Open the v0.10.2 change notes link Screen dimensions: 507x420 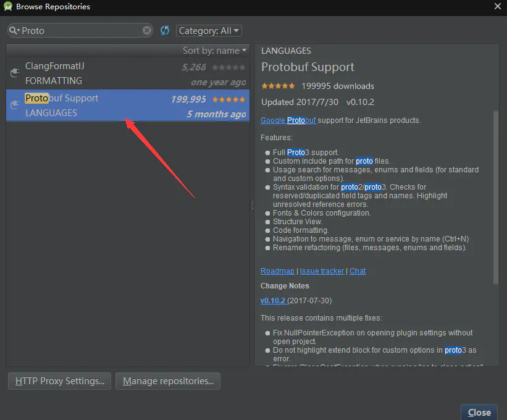(x=274, y=301)
